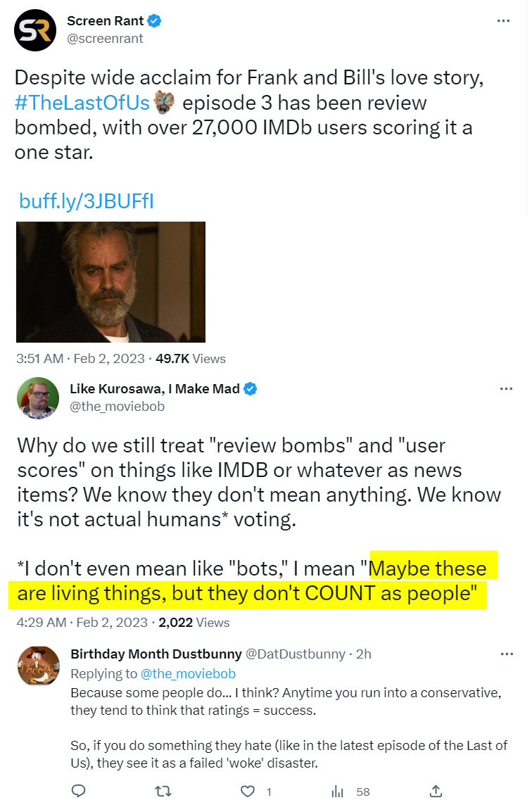This screenshot has width=532, height=807.
Task: Open the #TheLastOfUs hashtag link
Action: point(82,103)
